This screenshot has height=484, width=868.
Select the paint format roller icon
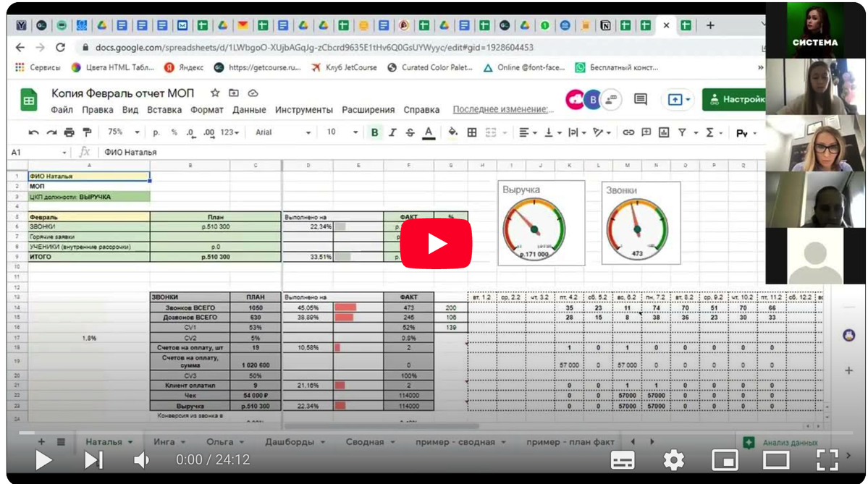87,132
